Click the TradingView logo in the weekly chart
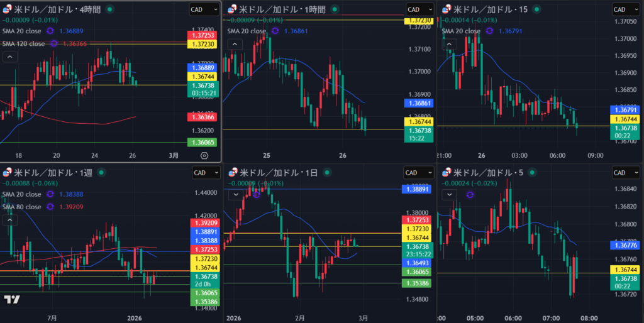Image resolution: width=644 pixels, height=323 pixels. [x=11, y=300]
